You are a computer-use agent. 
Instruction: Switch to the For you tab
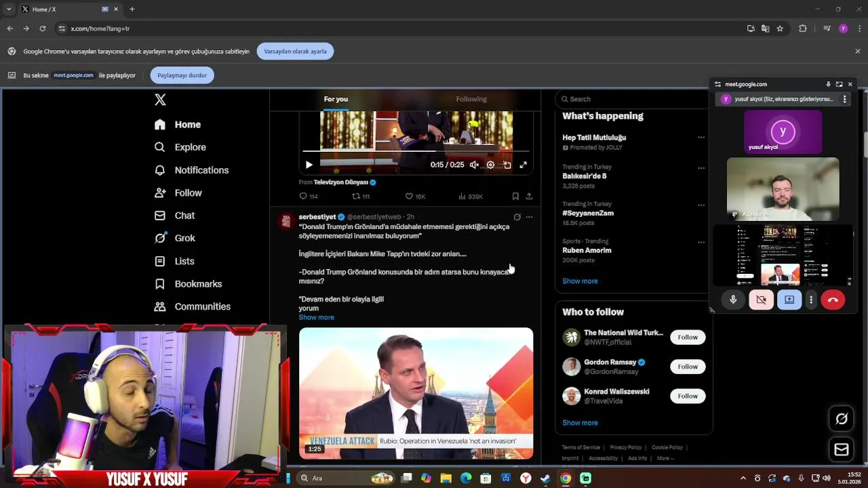336,99
